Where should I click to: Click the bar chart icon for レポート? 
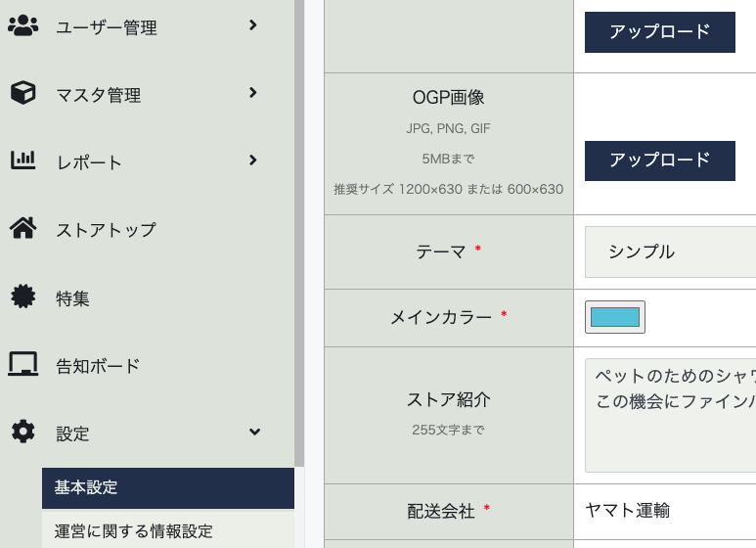pyautogui.click(x=22, y=160)
